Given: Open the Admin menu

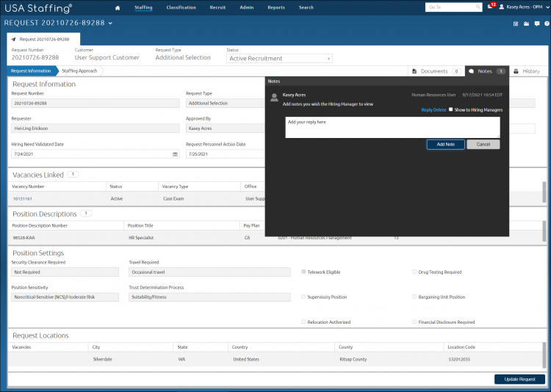Looking at the screenshot, I should click(247, 7).
